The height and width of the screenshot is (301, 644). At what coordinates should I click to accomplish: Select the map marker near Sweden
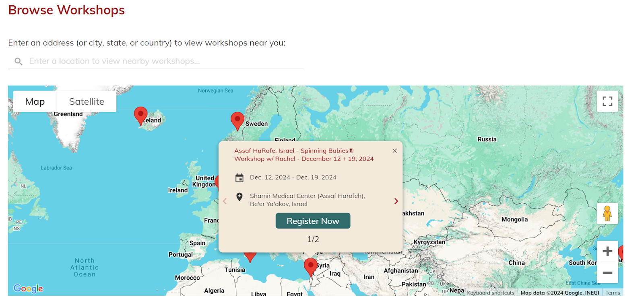237,121
